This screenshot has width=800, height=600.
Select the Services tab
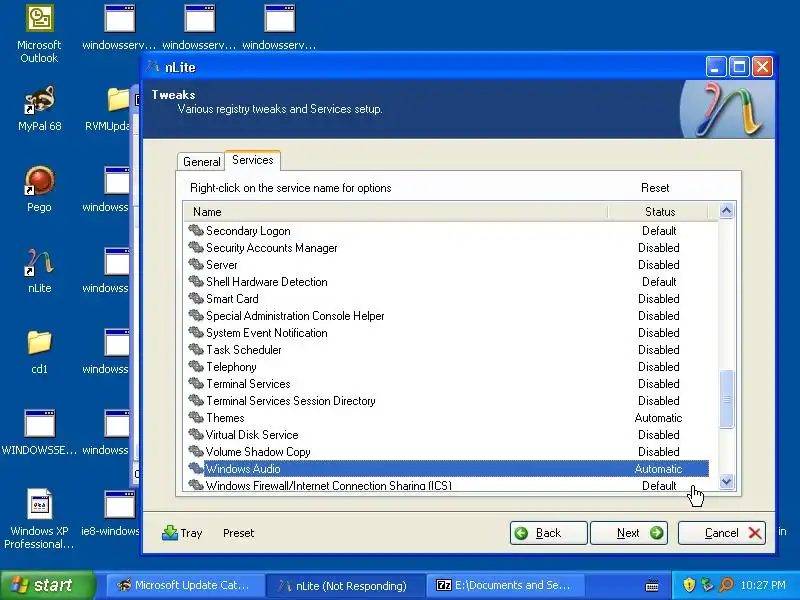click(253, 160)
